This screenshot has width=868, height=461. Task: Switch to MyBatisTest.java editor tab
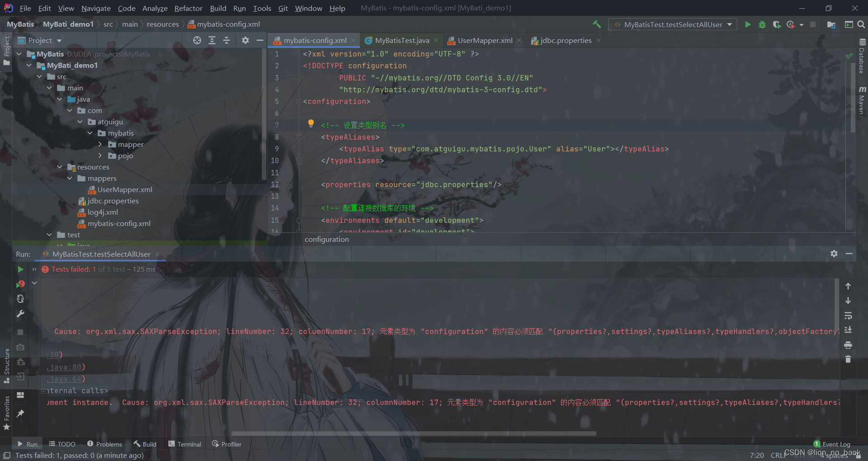pyautogui.click(x=402, y=40)
